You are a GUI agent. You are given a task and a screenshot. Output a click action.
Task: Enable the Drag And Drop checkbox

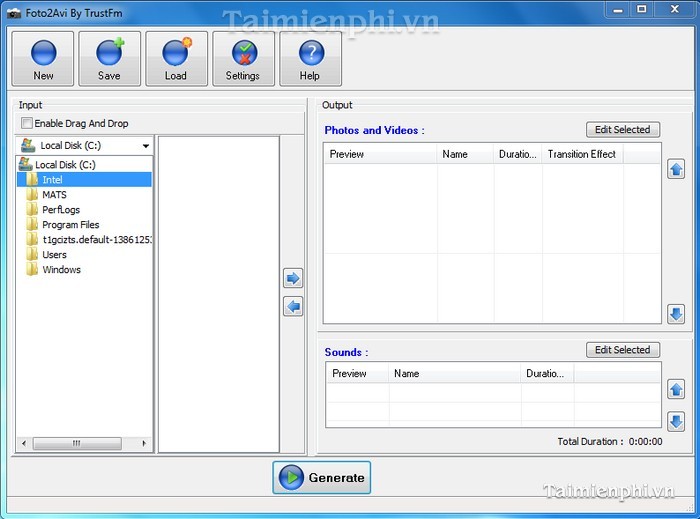[x=27, y=124]
